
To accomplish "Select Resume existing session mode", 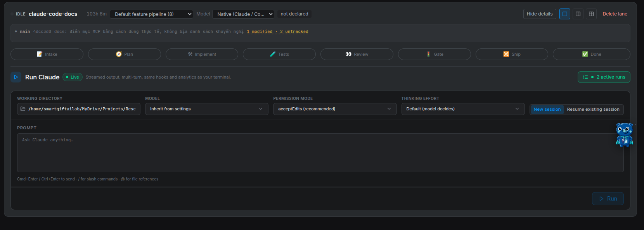I will click(593, 109).
